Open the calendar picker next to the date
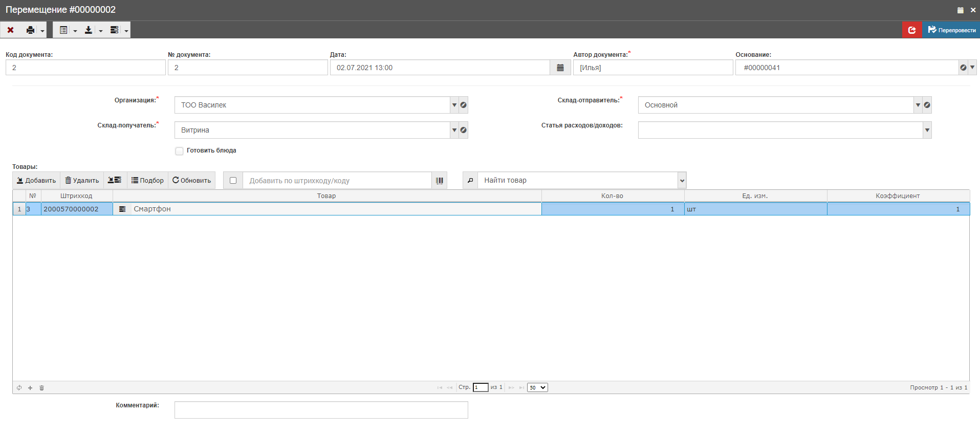 pos(560,68)
